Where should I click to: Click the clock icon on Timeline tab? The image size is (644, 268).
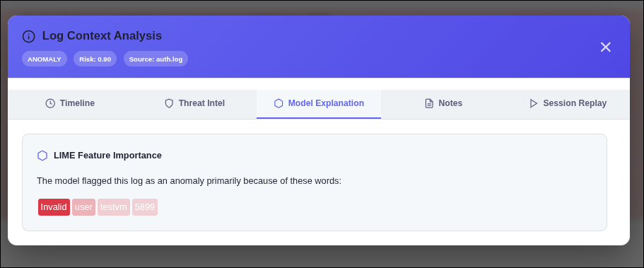click(x=50, y=103)
